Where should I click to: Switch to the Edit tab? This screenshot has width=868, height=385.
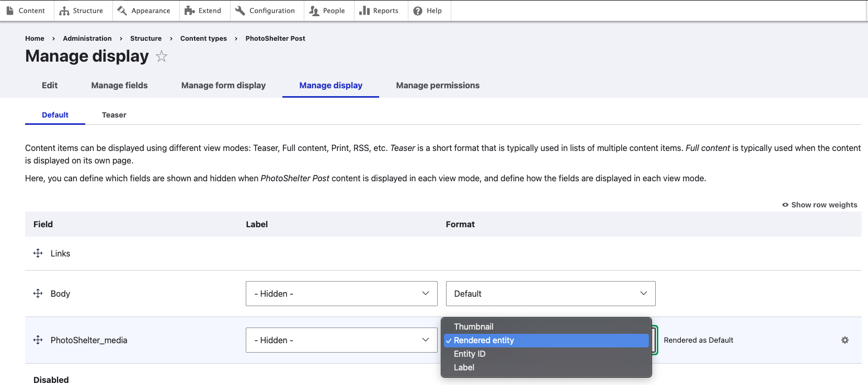coord(50,85)
